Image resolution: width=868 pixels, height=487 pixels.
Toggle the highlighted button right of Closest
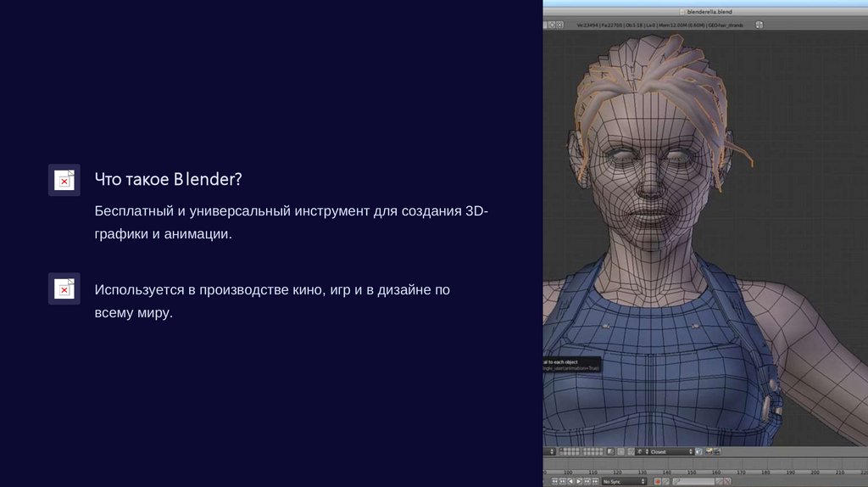click(698, 451)
